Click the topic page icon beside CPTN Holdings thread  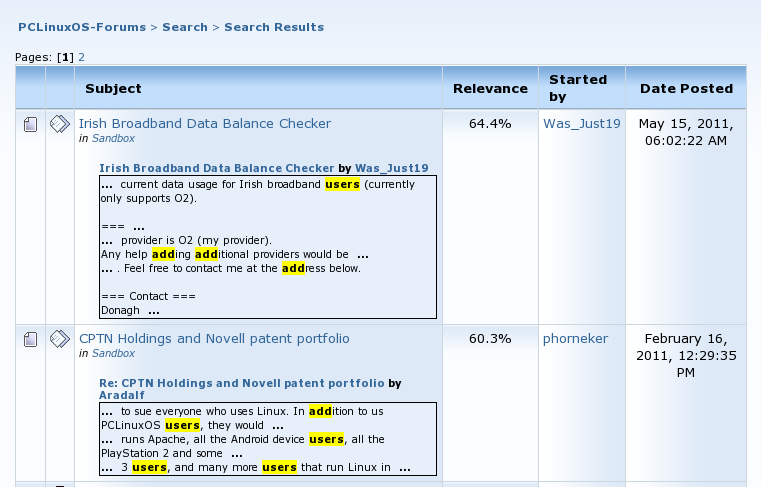coord(31,339)
